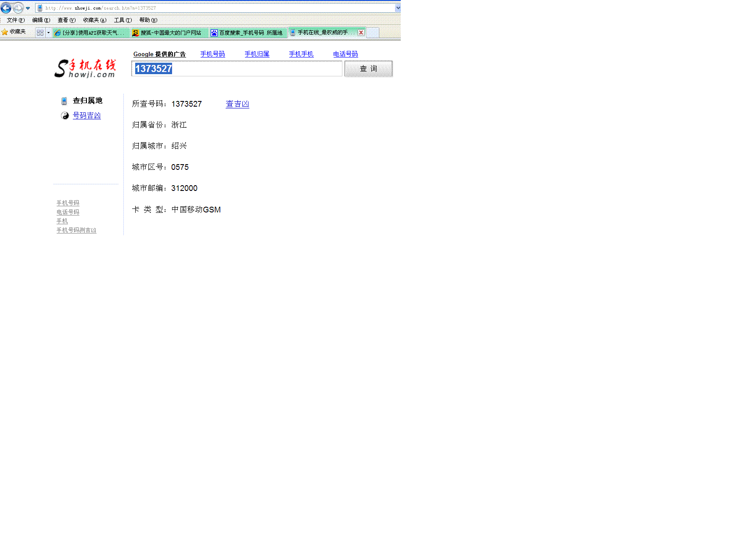Click the city value 绍兴
Screen dimensions: 748x560
tap(179, 146)
